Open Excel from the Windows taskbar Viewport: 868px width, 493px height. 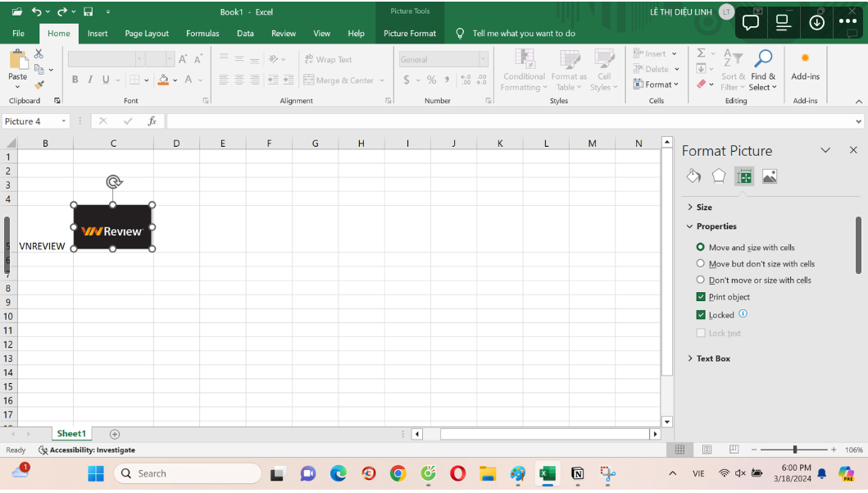(547, 473)
